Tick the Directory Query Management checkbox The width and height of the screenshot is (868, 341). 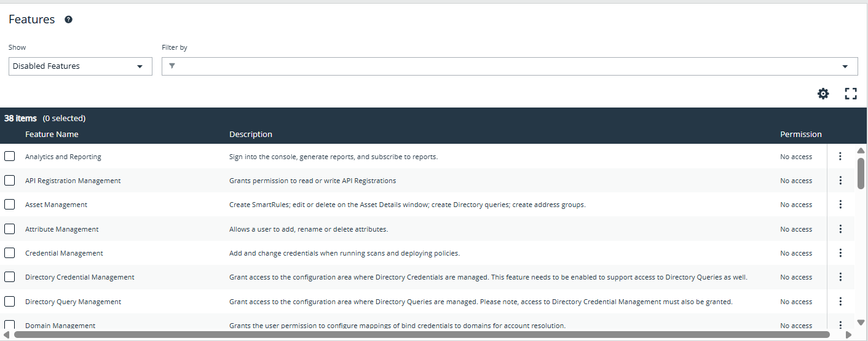click(10, 301)
